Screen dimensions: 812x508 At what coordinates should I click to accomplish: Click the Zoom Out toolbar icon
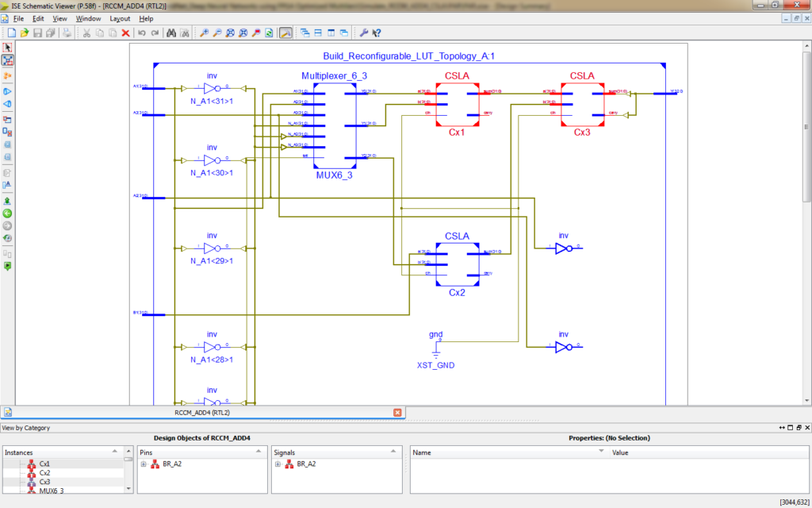(x=218, y=33)
